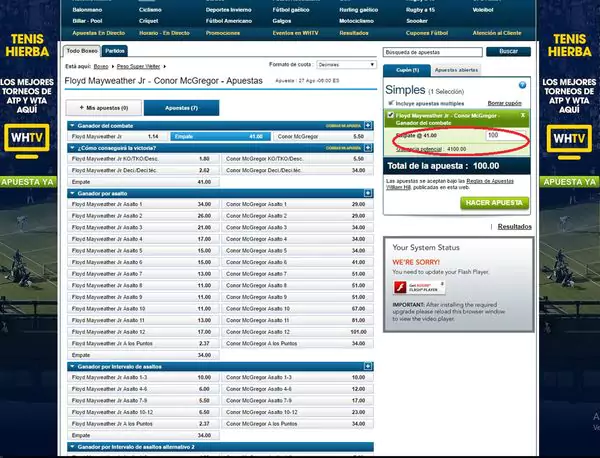
Task: Click the Ganancia potencial link
Action: pyautogui.click(x=419, y=149)
